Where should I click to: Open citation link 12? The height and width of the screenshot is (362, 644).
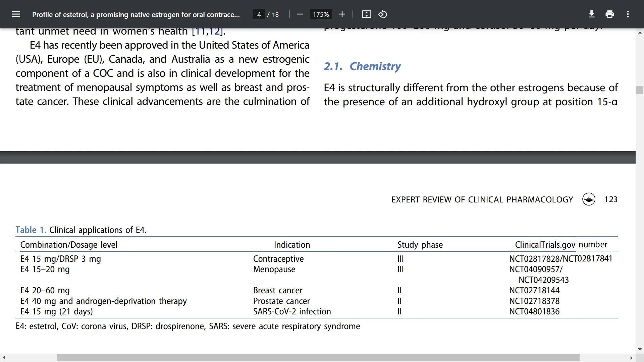click(x=216, y=31)
